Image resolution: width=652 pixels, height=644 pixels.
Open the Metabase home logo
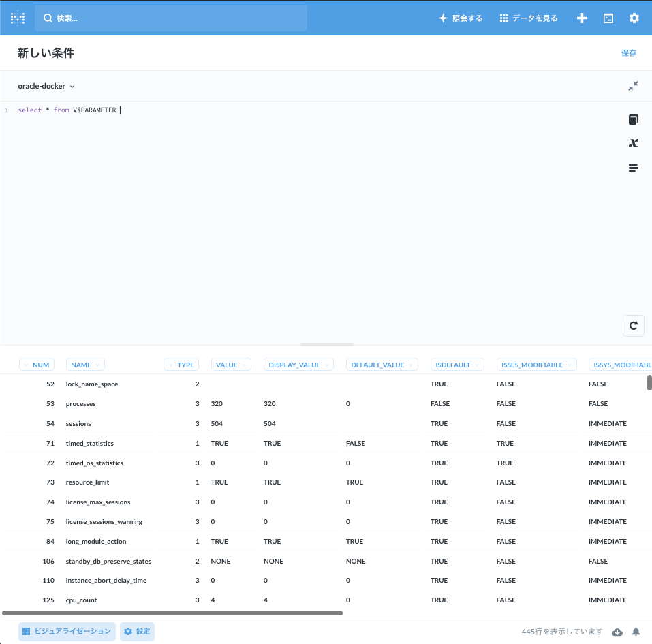tap(18, 18)
